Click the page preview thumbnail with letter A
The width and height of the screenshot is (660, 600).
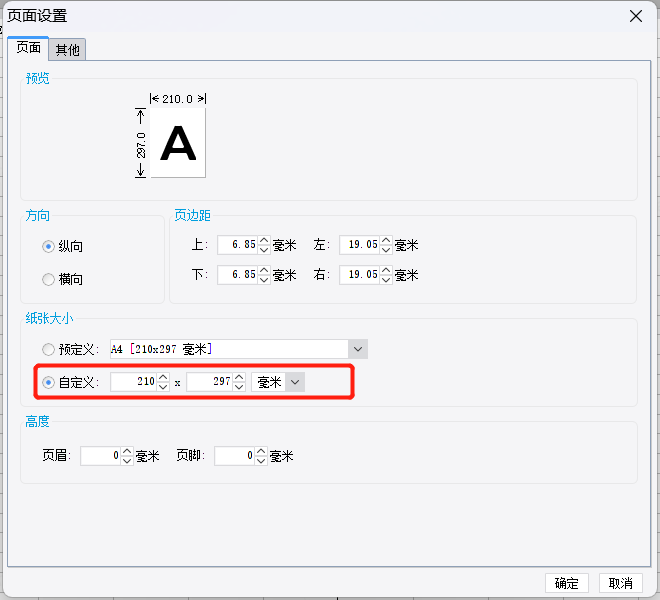pyautogui.click(x=178, y=143)
